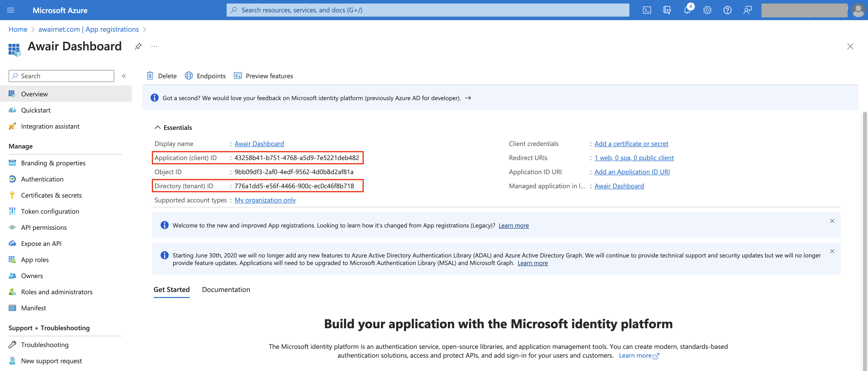Focus the sidebar Search box

pyautogui.click(x=61, y=76)
